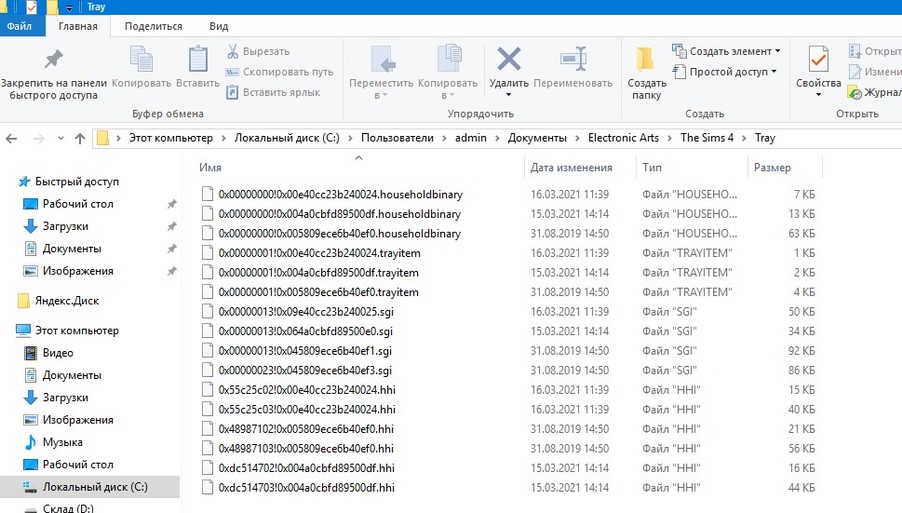Select file 0x00000013!0x09e40cc23b240025.sgi
The height and width of the screenshot is (513, 902).
coord(297,312)
